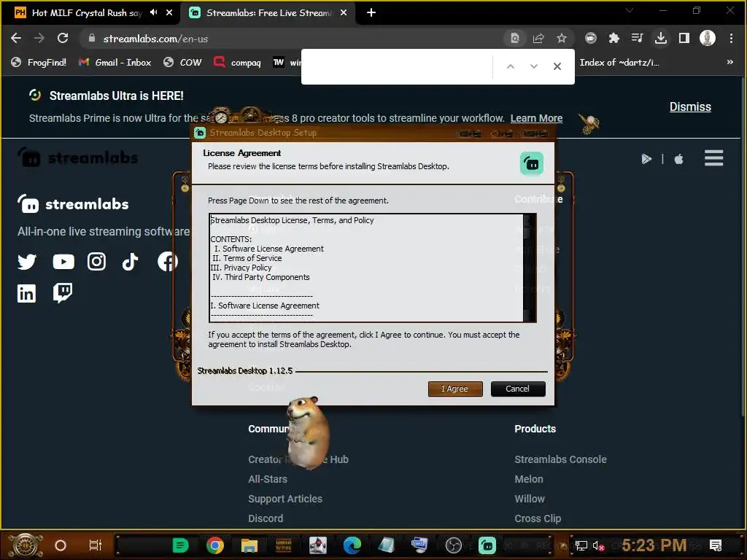Open Task View on taskbar
The height and width of the screenshot is (560, 747).
pyautogui.click(x=96, y=545)
